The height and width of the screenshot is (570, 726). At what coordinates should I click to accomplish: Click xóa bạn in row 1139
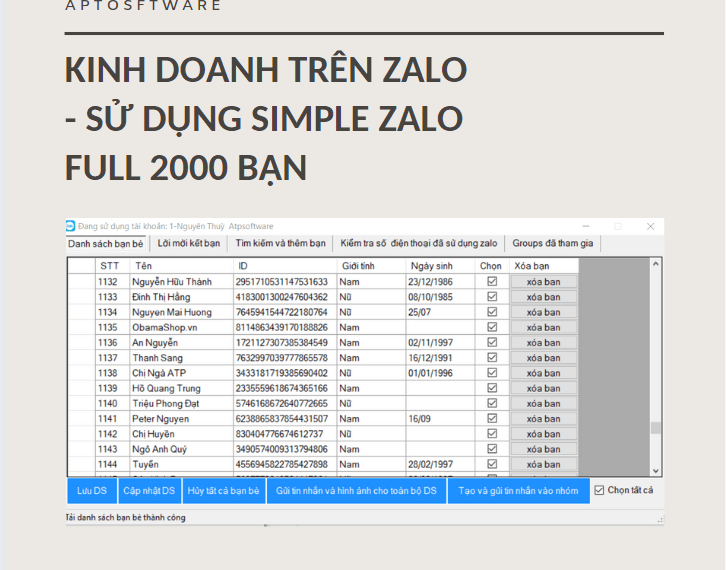tap(544, 388)
